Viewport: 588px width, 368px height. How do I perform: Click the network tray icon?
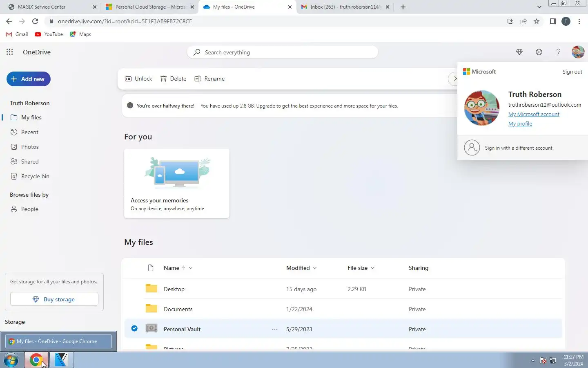coord(553,360)
